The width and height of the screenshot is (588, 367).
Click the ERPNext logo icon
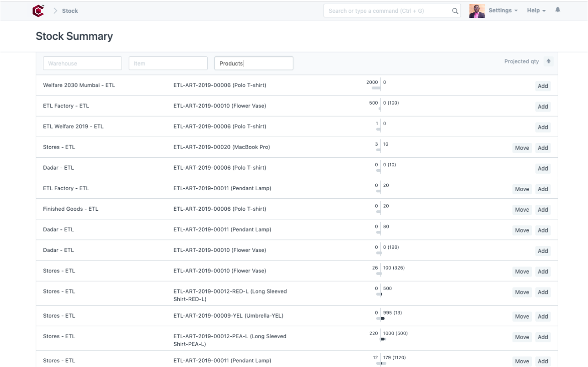pos(38,10)
